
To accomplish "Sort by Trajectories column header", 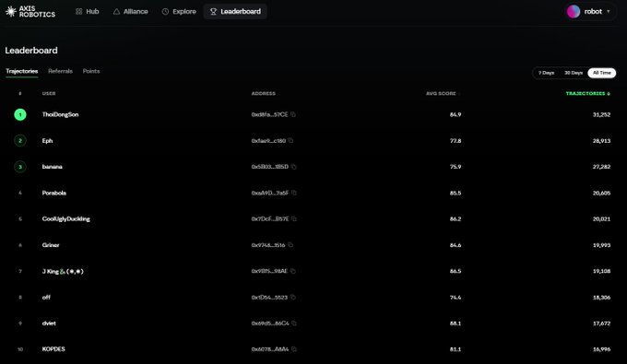I will [588, 93].
